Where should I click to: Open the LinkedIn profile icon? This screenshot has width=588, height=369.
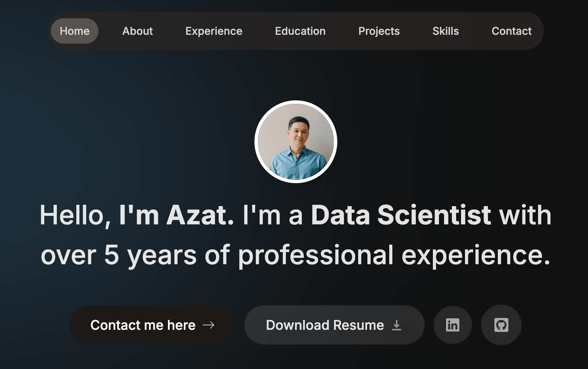coord(452,325)
